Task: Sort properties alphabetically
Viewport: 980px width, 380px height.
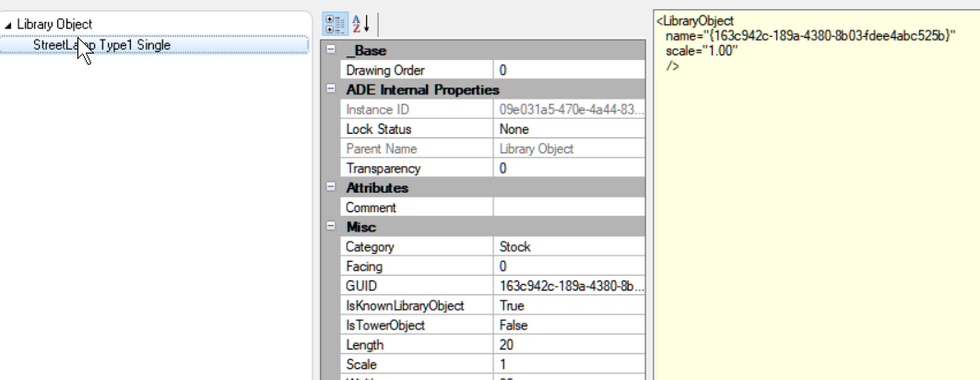Action: [360, 24]
